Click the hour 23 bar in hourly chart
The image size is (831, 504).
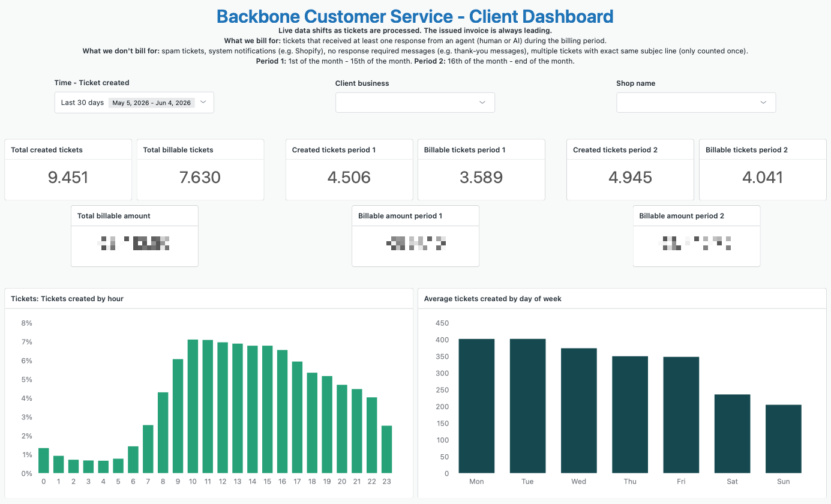pos(387,449)
